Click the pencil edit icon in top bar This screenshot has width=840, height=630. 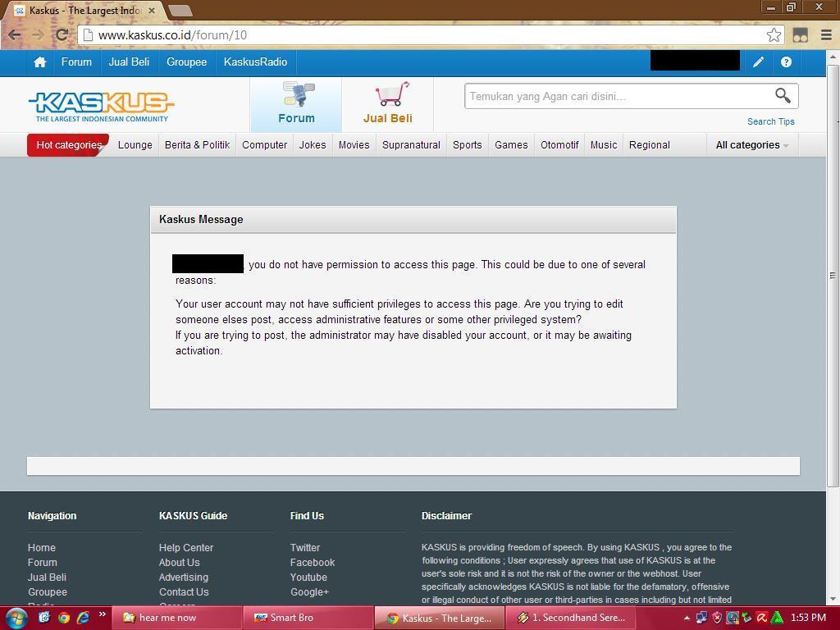(758, 62)
